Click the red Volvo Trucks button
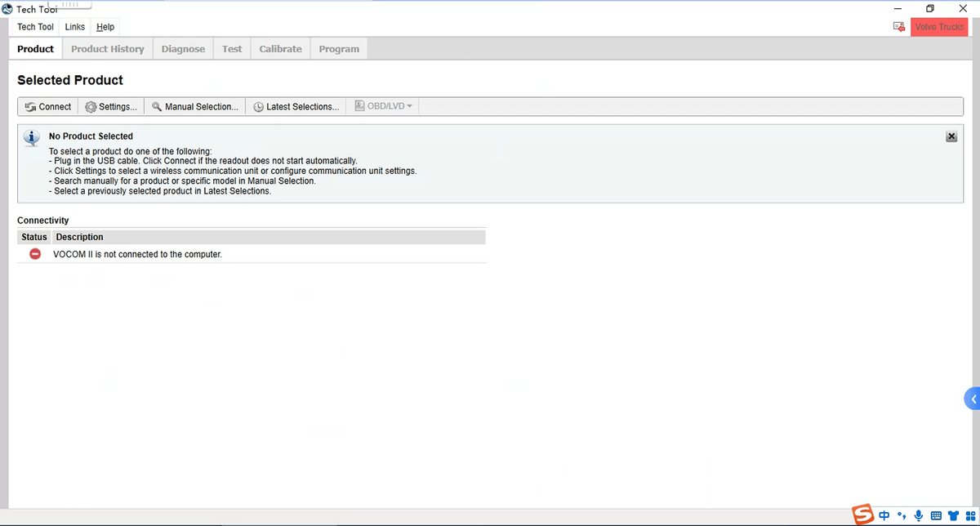Viewport: 980px width, 526px height. click(939, 27)
